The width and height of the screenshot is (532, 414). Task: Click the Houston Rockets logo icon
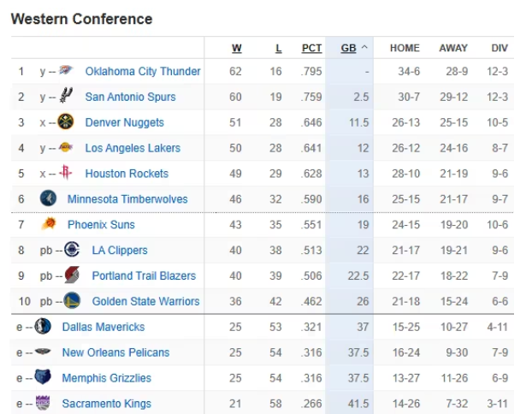[x=66, y=174]
